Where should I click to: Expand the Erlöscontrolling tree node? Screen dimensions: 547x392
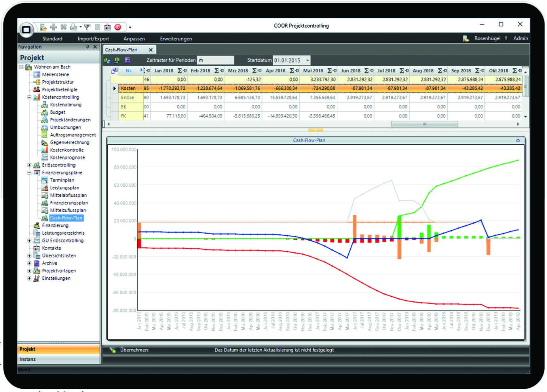pos(29,165)
